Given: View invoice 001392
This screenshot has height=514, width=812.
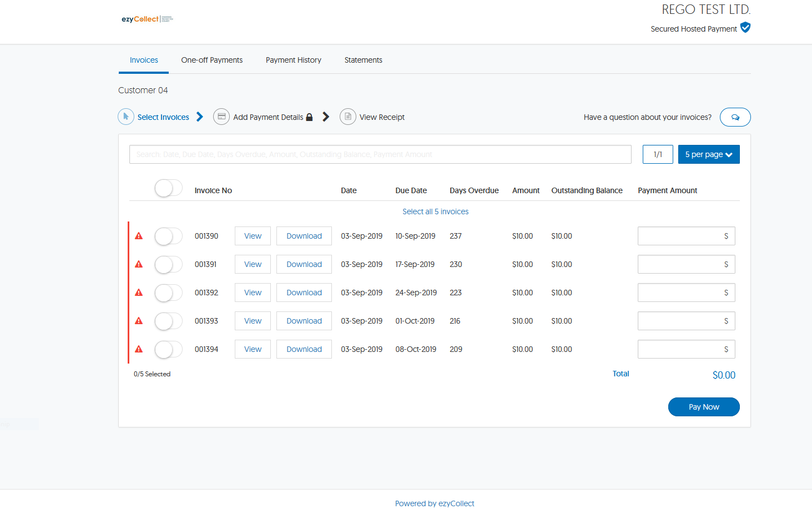Looking at the screenshot, I should pyautogui.click(x=253, y=293).
